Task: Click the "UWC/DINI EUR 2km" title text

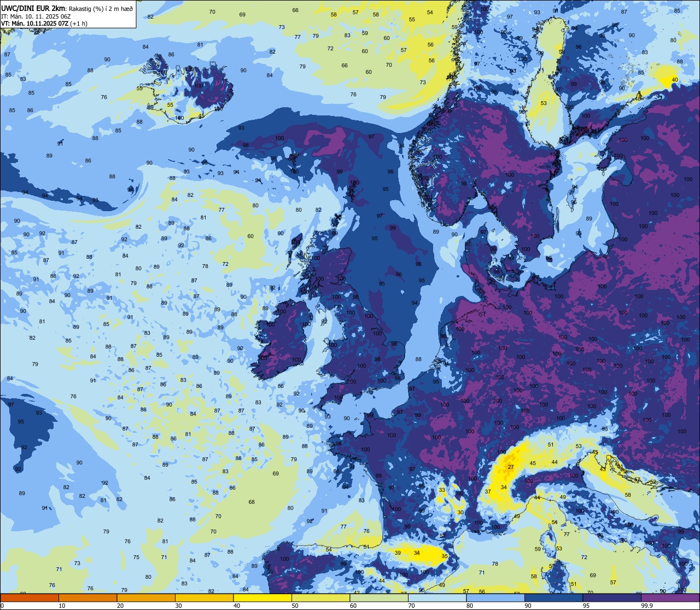Action: coord(33,8)
